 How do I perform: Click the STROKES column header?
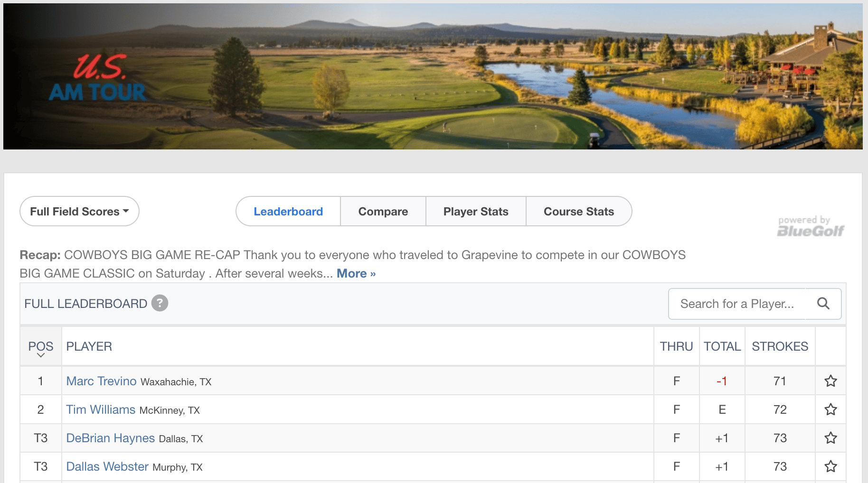(x=780, y=346)
